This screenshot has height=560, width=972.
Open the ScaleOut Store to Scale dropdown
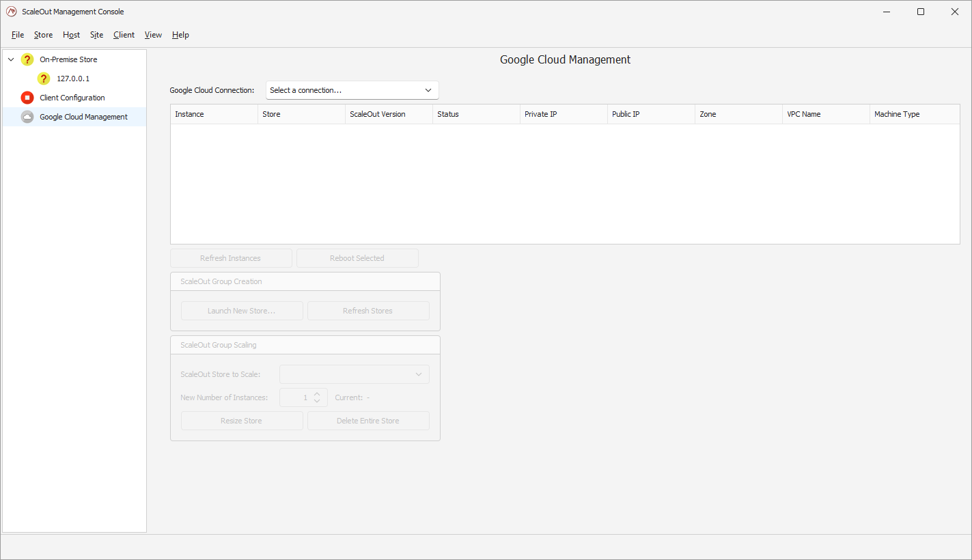(x=355, y=374)
